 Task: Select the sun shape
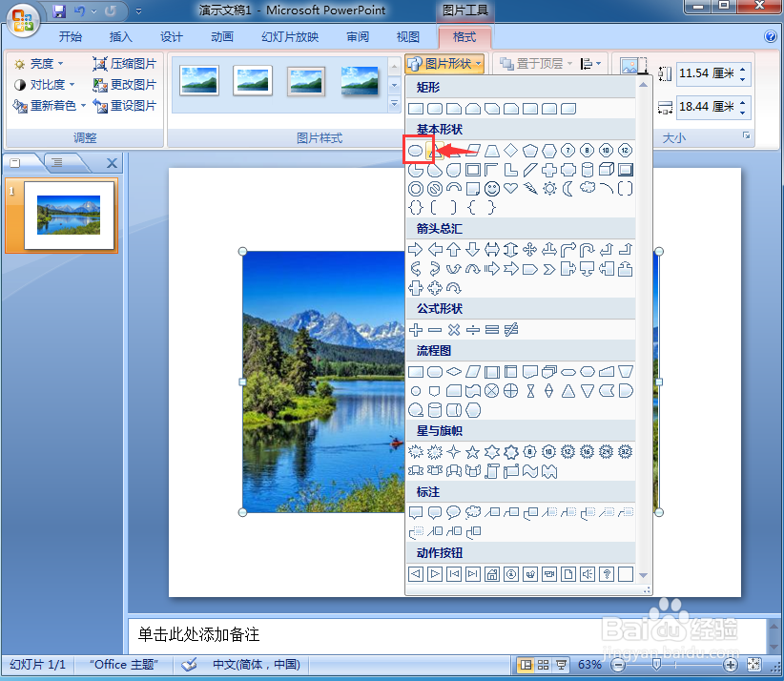549,189
